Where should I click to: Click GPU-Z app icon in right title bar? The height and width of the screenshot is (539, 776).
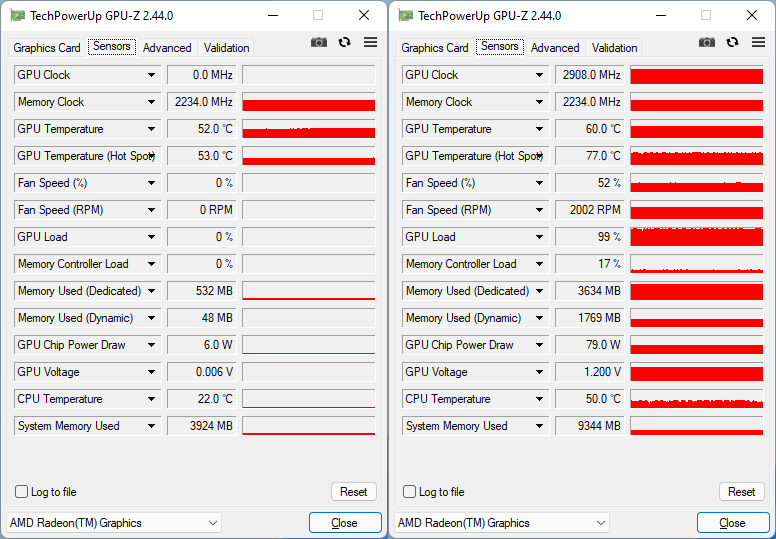(x=406, y=16)
